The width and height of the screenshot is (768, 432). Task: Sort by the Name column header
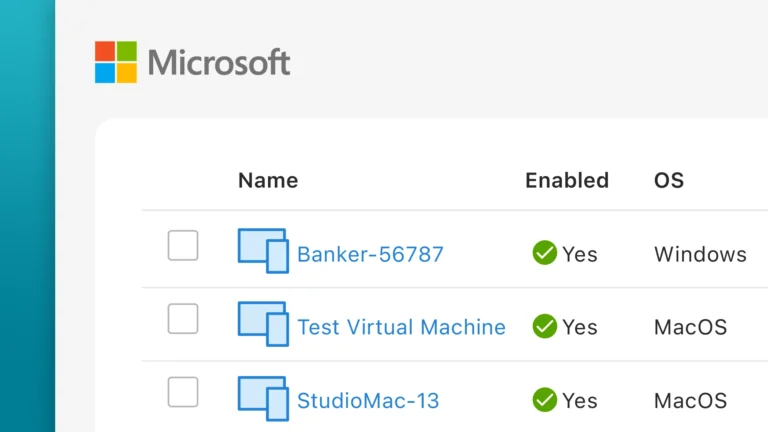click(x=268, y=181)
